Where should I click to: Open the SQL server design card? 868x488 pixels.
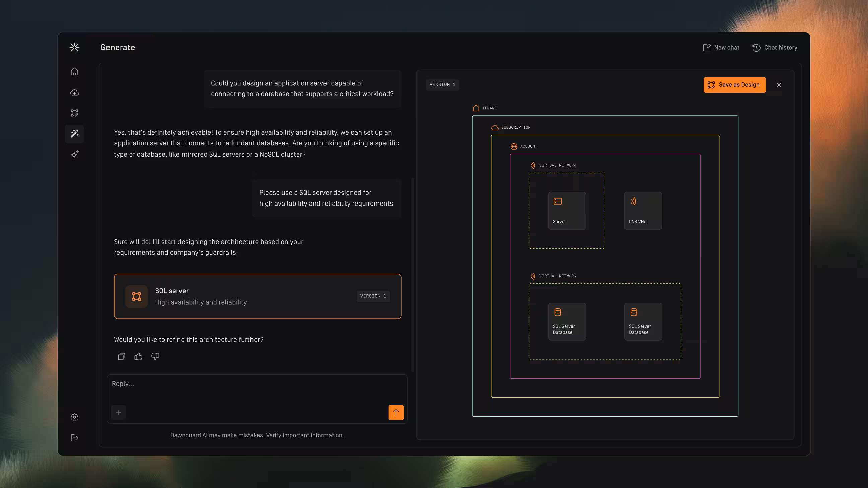tap(257, 296)
